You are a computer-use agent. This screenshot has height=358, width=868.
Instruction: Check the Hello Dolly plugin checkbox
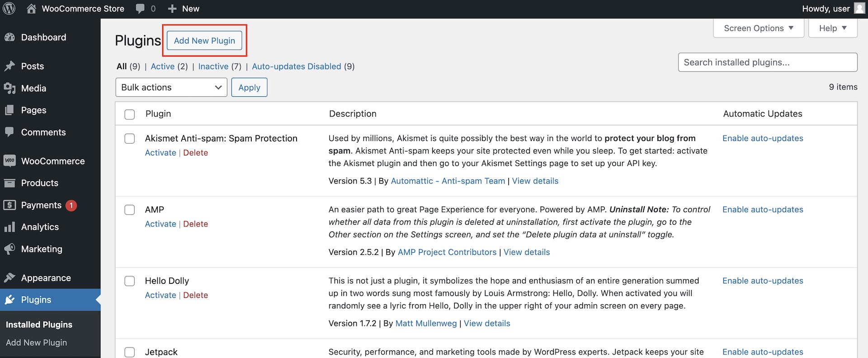pos(130,281)
